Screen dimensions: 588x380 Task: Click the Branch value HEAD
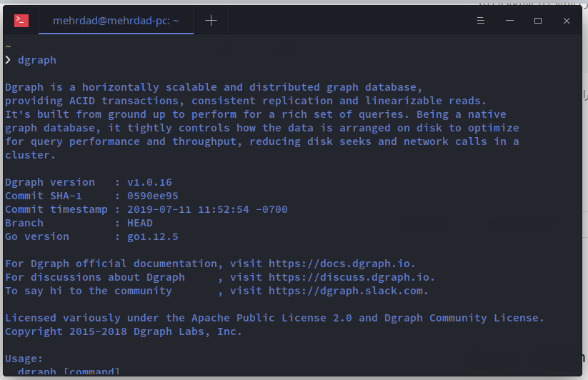pos(139,223)
